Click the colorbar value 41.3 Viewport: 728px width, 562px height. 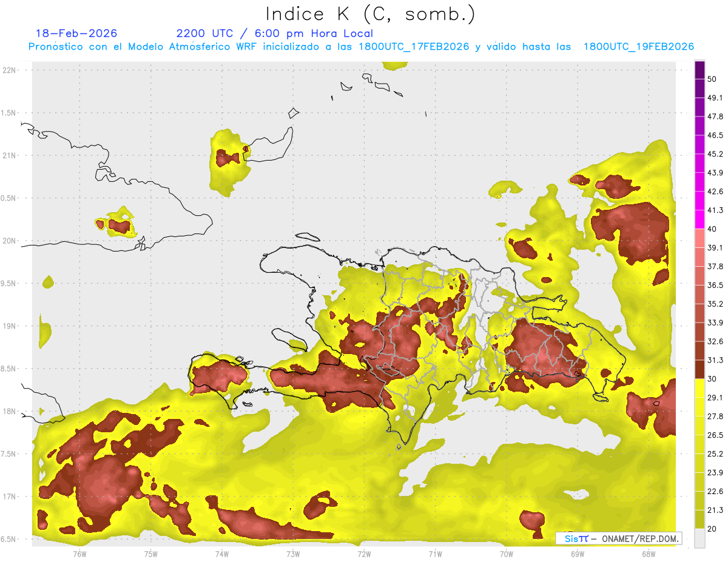click(715, 210)
